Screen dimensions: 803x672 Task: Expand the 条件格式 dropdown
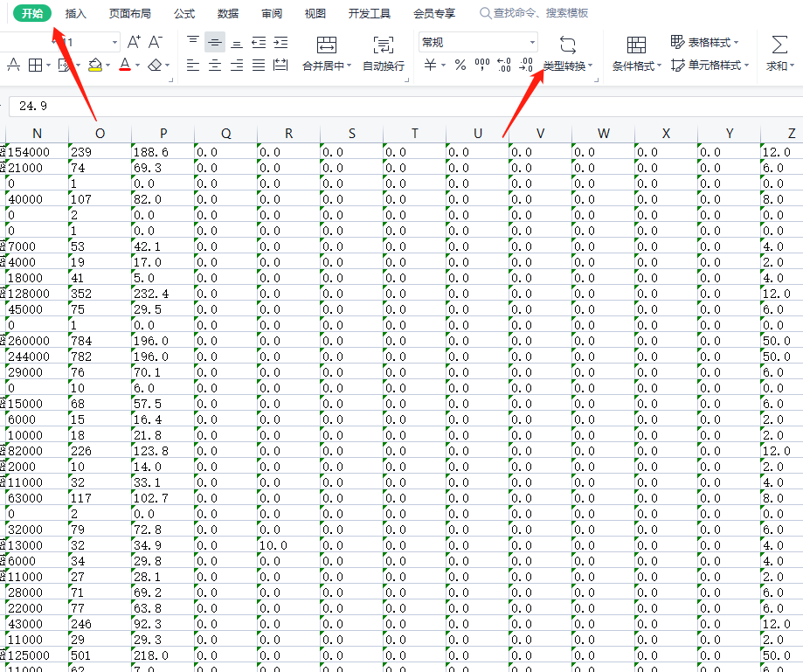[659, 66]
